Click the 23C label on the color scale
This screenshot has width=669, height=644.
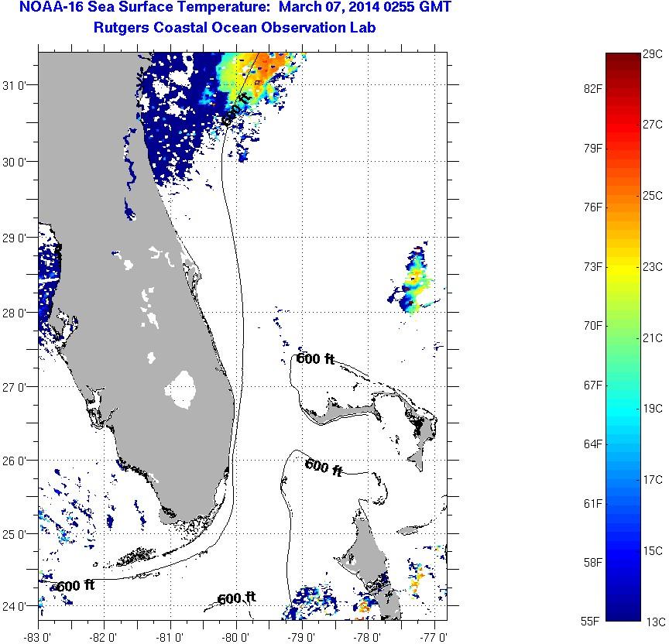pyautogui.click(x=653, y=267)
